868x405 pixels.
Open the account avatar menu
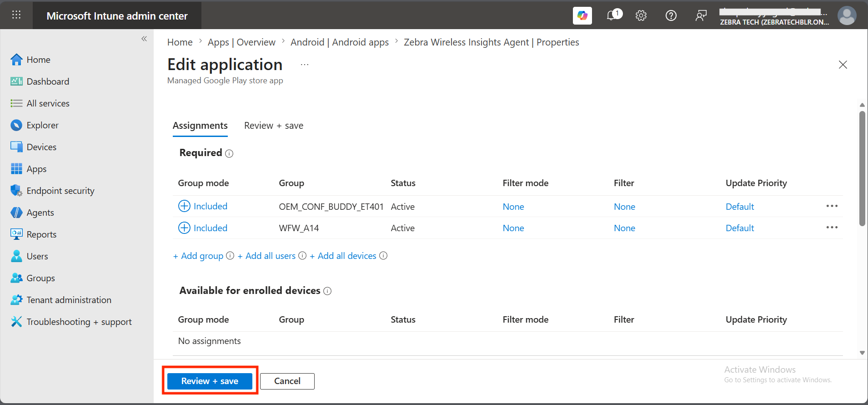[x=847, y=15]
